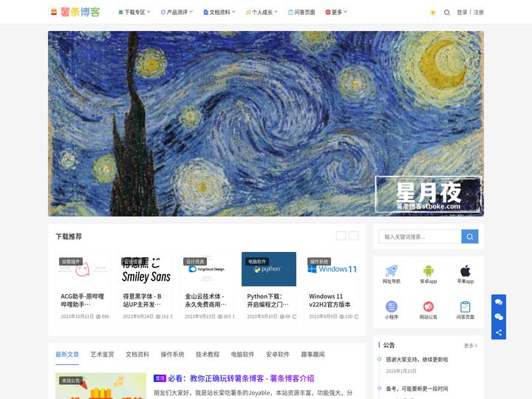
Task: Open the python card thumbnail
Action: click(x=269, y=269)
